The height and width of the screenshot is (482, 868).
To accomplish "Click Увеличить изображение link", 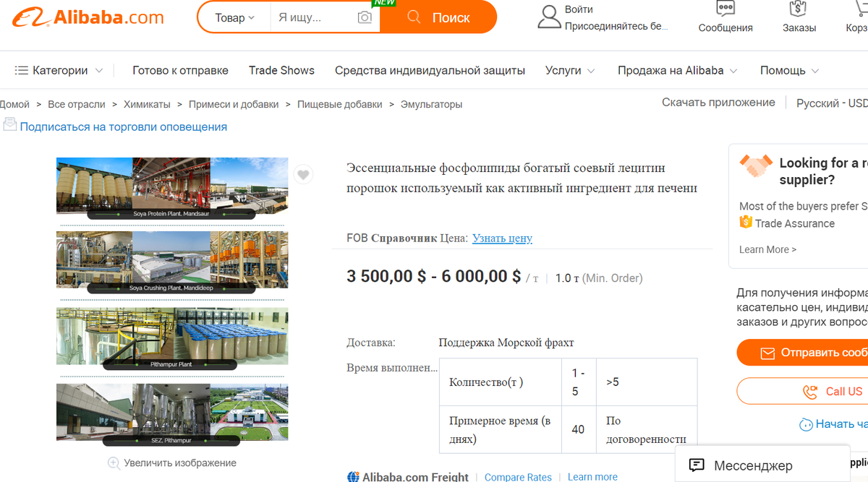I will point(180,462).
